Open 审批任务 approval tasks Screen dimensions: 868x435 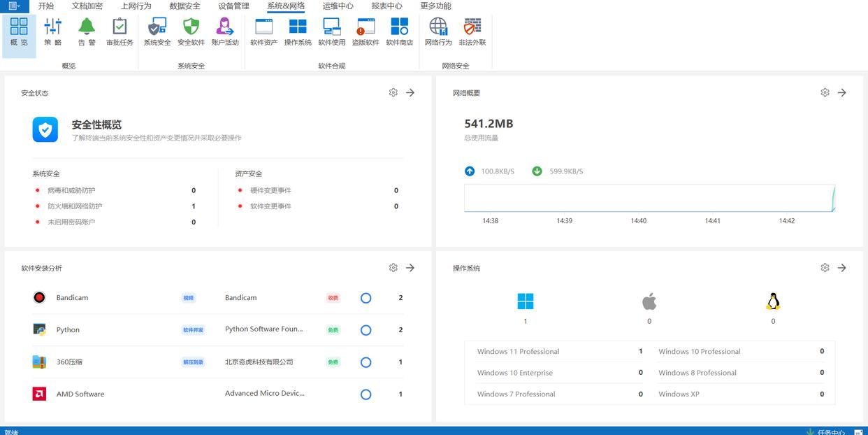(120, 31)
